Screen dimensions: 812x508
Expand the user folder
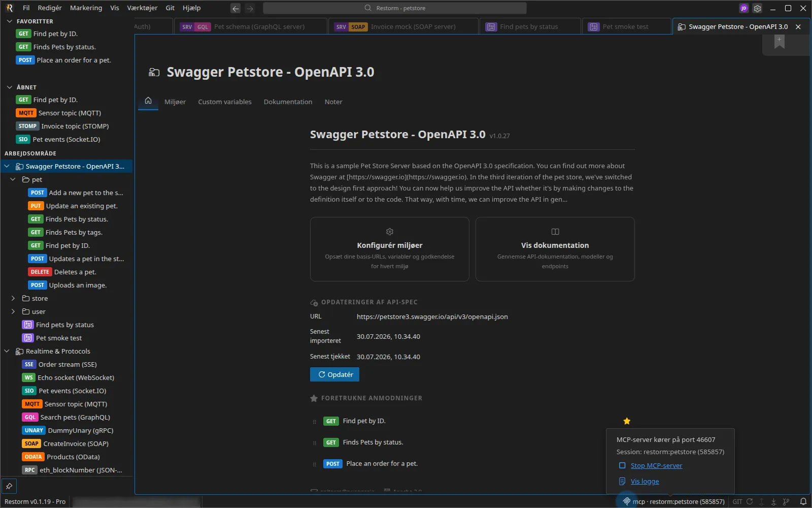[x=13, y=311]
